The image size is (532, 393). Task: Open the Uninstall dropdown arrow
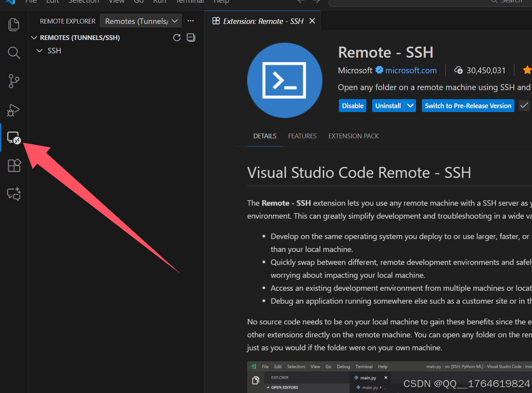pos(411,105)
